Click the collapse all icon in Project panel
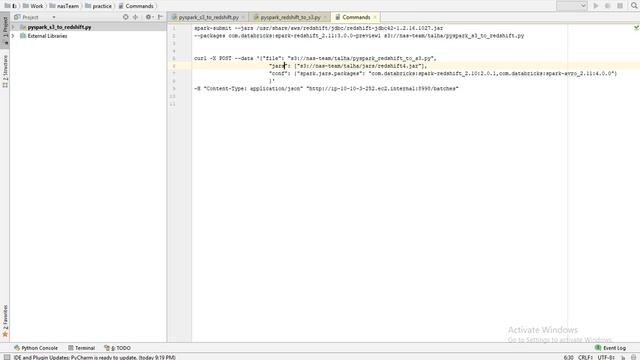The width and height of the screenshot is (640, 360). [x=136, y=17]
